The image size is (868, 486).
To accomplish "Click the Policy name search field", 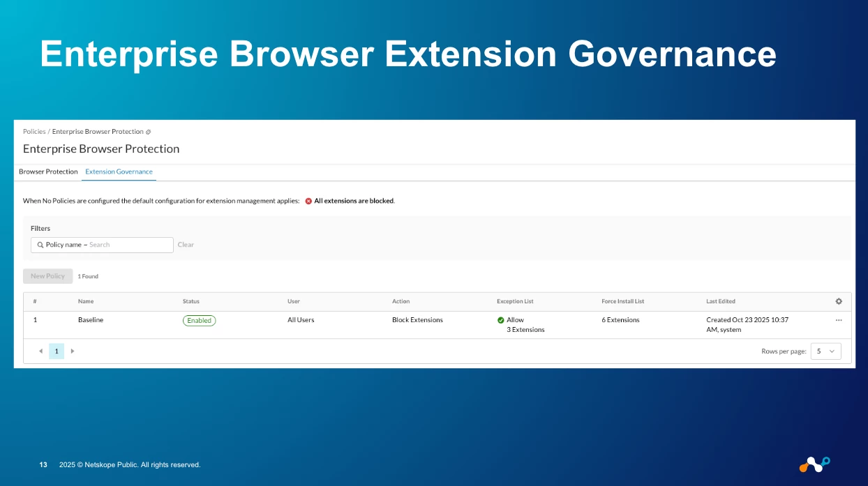I will click(x=102, y=245).
